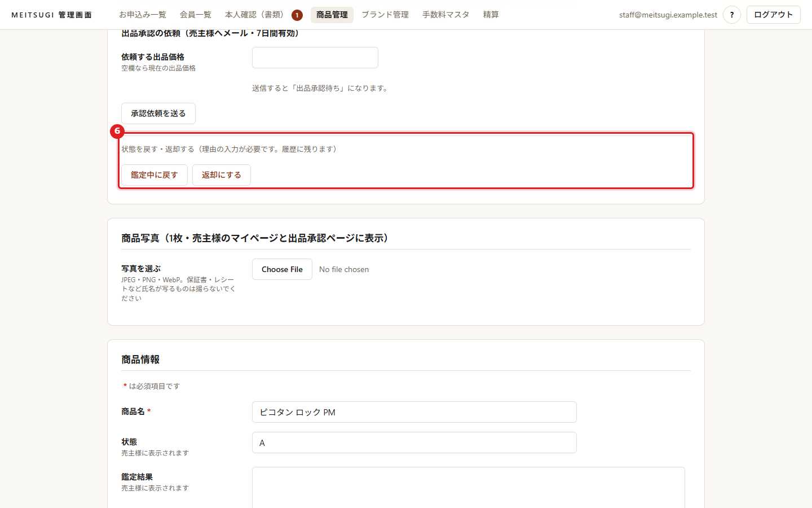This screenshot has height=508, width=812.
Task: Click into the 鑑定結果 text area
Action: pyautogui.click(x=469, y=488)
